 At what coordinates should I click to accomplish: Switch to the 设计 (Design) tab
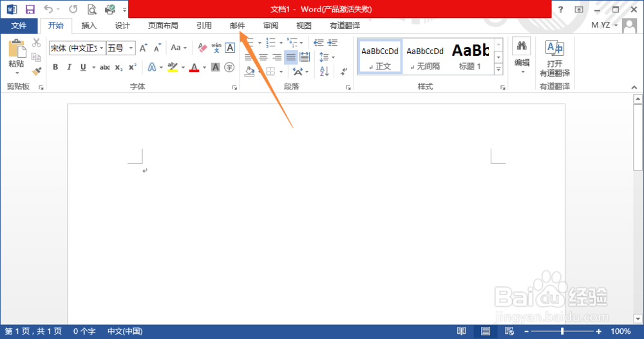pyautogui.click(x=122, y=26)
